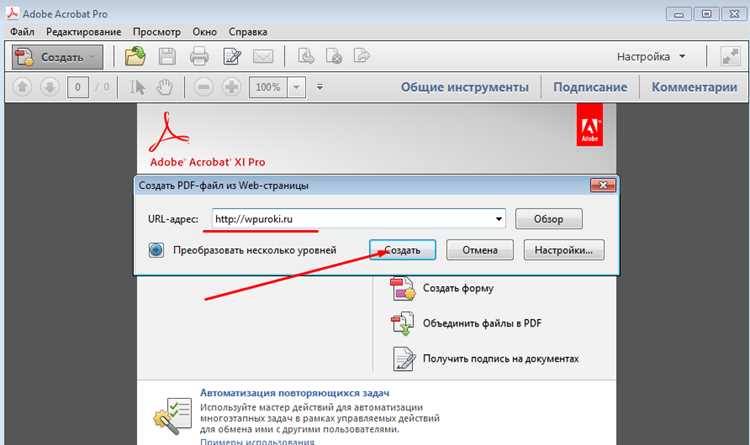This screenshot has width=750, height=445.
Task: Go to previous page up arrow
Action: (x=22, y=87)
